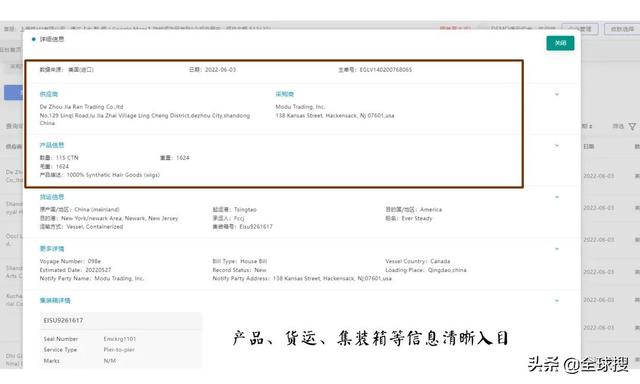The image size is (640, 384).
Task: Collapse the 更多详情 section chevron
Action: coord(557,249)
